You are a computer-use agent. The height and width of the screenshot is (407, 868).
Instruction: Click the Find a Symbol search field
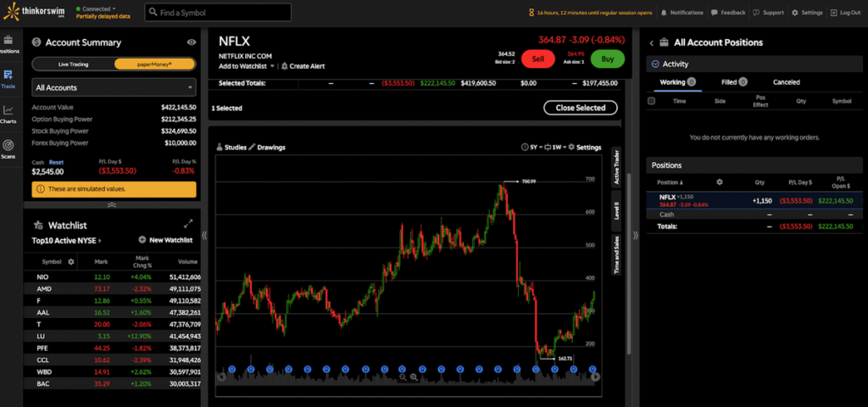218,12
